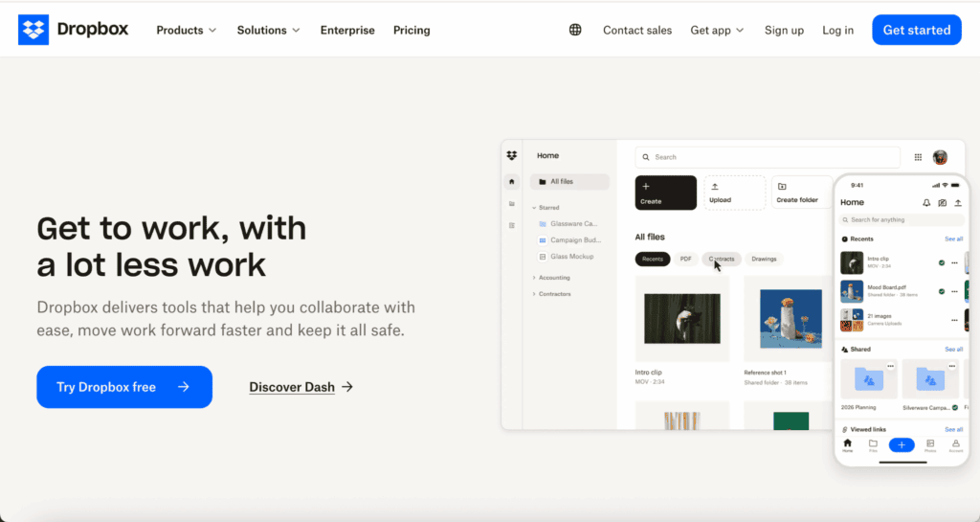Tap the blue plus button on the phone
980x522 pixels.
coord(902,445)
